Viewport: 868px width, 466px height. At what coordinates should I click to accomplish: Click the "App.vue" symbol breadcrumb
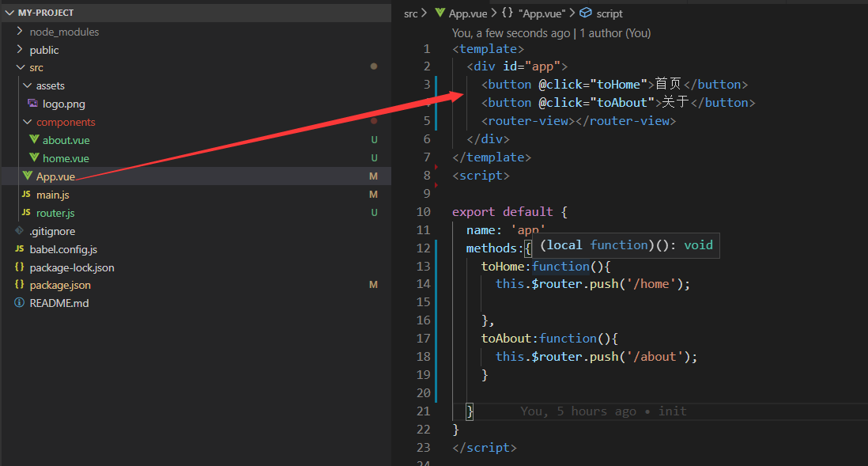(542, 14)
